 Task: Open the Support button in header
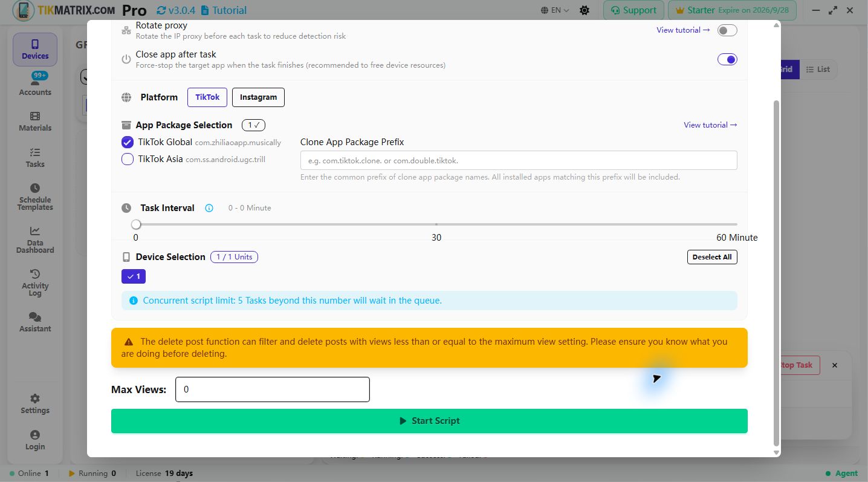(633, 10)
